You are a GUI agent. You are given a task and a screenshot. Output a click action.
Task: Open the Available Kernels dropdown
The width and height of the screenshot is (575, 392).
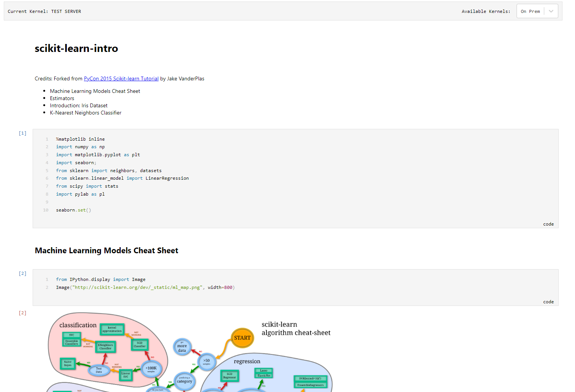[537, 11]
